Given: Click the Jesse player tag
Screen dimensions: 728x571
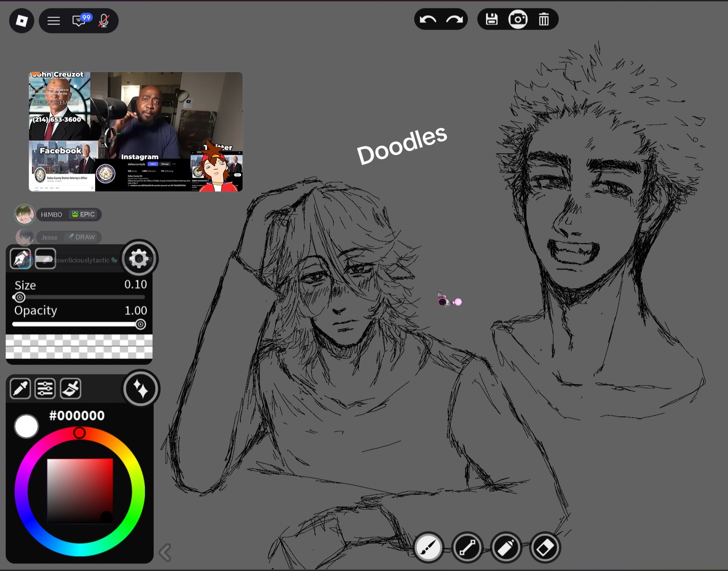Looking at the screenshot, I should click(x=69, y=237).
